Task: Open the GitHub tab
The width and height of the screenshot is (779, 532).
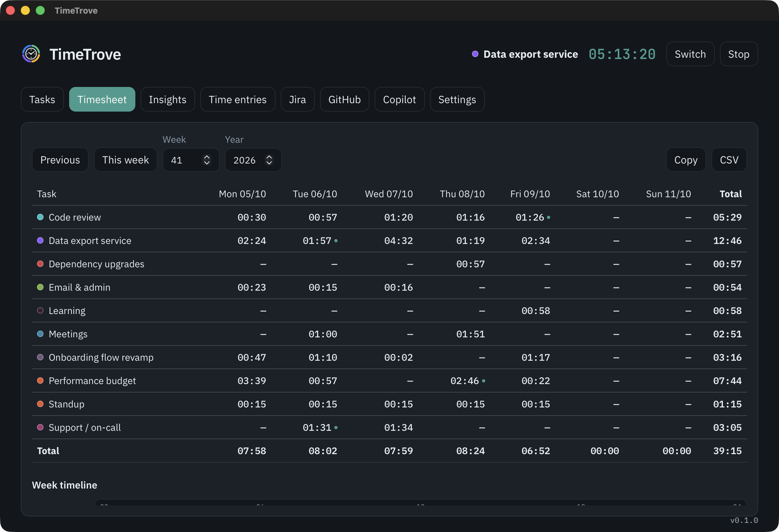Action: click(x=345, y=100)
